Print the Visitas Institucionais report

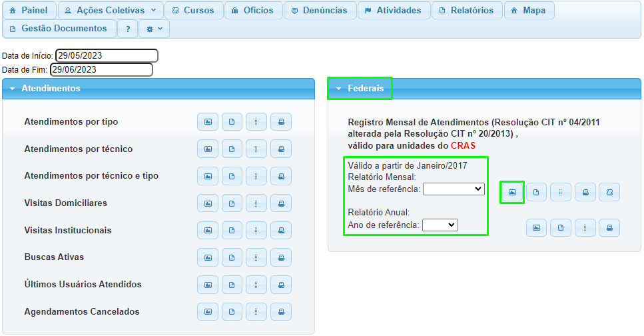[x=281, y=230]
